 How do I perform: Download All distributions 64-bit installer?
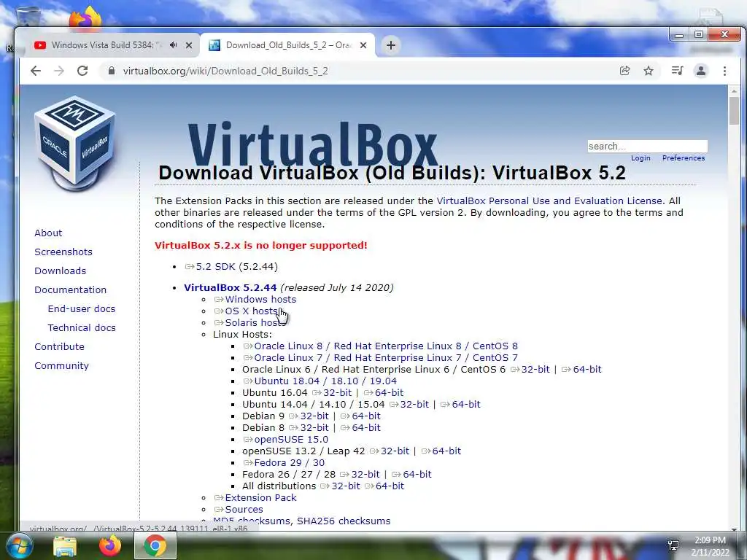click(390, 486)
